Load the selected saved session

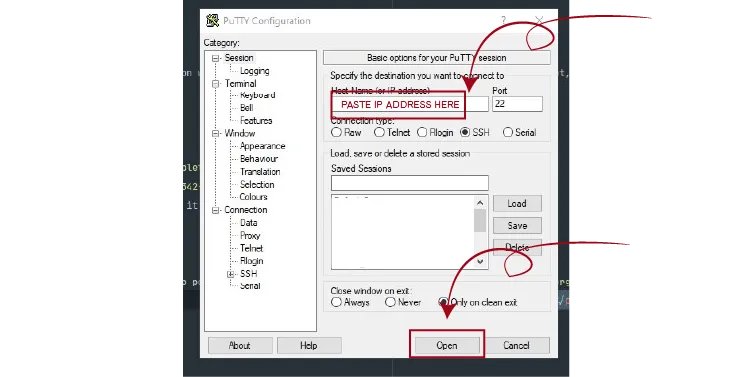(x=517, y=203)
